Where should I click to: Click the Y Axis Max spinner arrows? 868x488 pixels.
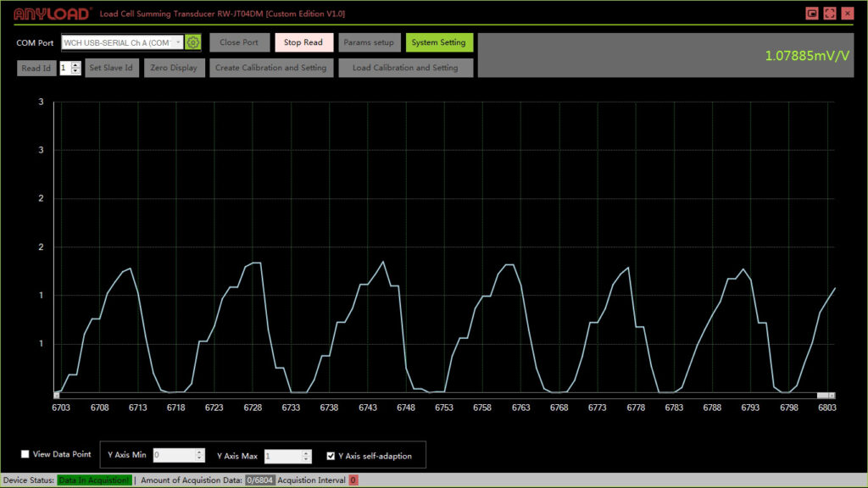click(x=306, y=456)
